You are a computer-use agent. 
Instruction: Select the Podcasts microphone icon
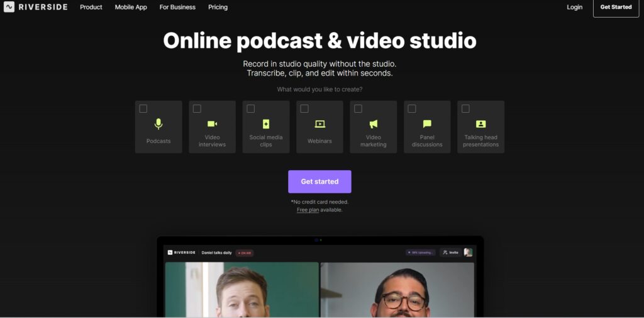[x=158, y=124]
